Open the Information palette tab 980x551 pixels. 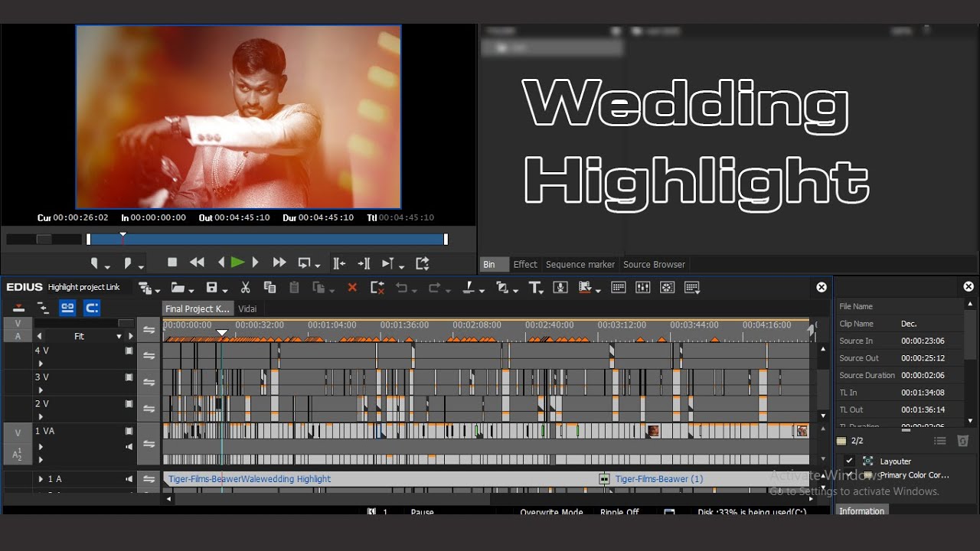coord(861,510)
